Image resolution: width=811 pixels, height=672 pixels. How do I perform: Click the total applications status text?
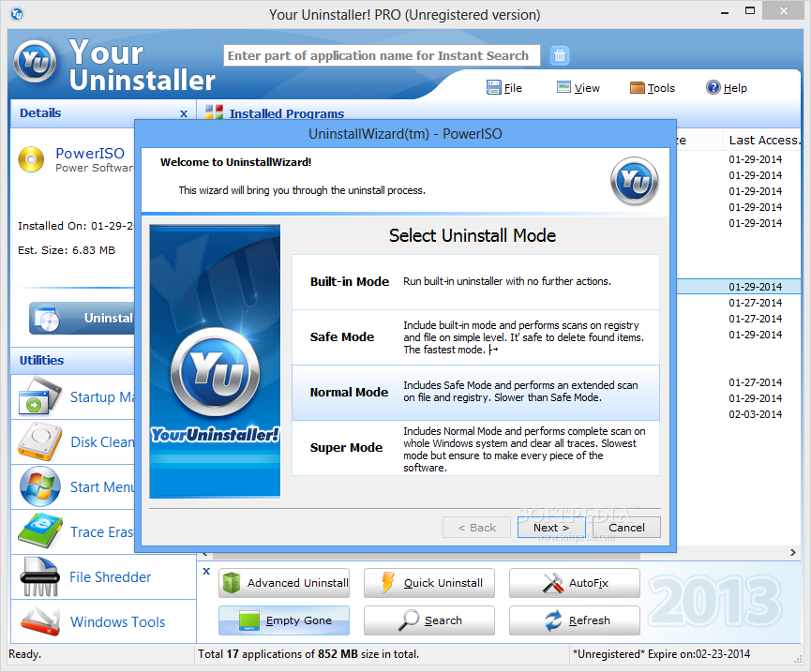(308, 654)
